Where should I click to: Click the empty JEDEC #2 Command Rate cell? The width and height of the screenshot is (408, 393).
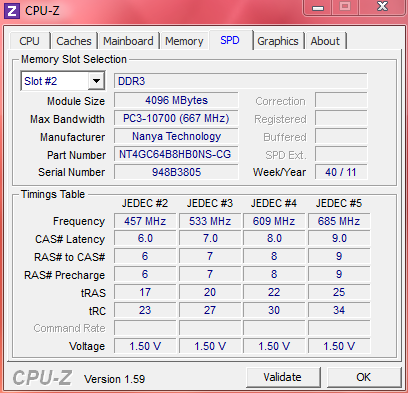pos(145,328)
